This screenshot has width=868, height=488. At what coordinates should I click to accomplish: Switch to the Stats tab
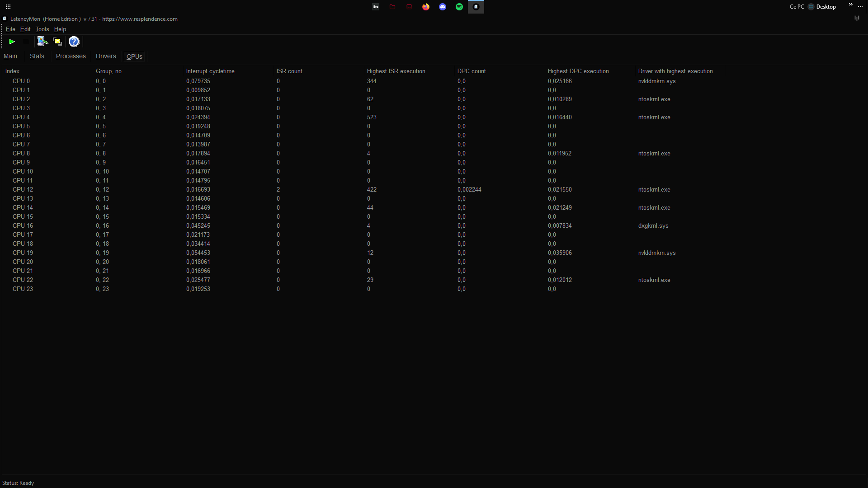click(37, 56)
